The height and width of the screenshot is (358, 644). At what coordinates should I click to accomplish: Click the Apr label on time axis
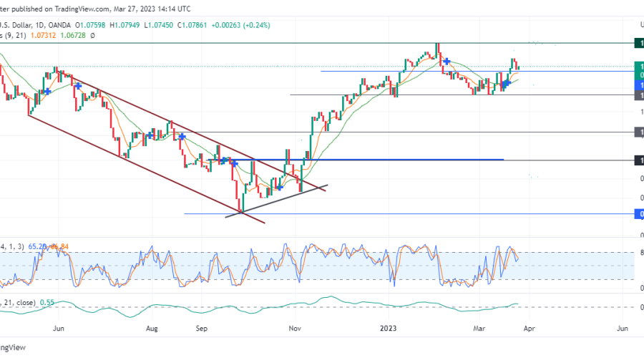click(529, 329)
